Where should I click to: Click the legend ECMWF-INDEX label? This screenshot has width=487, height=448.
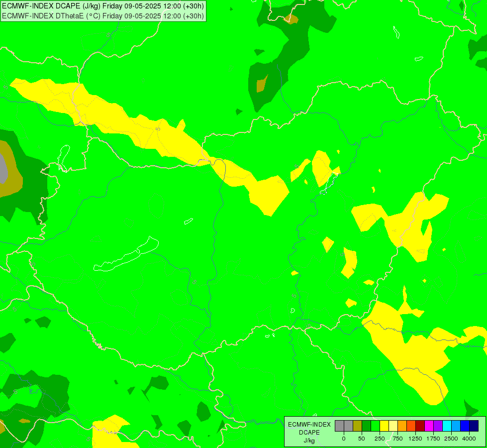click(x=309, y=425)
